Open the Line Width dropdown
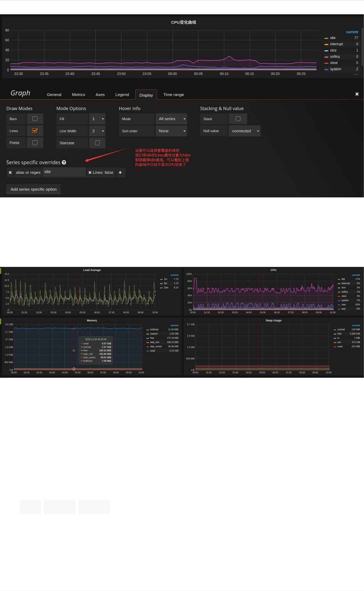Image resolution: width=364 pixels, height=591 pixels. [97, 131]
